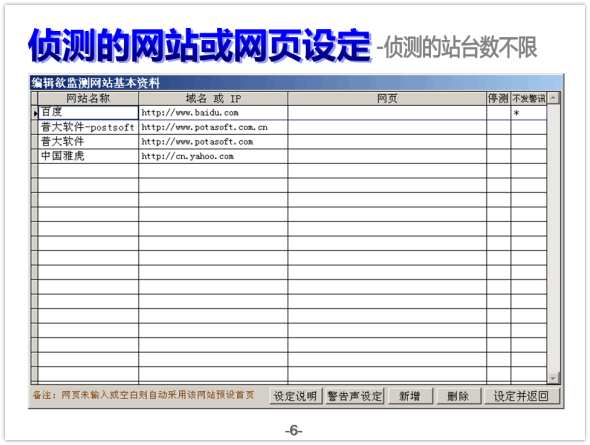Open the 设定说明 button
Screen dimensions: 590x445
pyautogui.click(x=295, y=396)
